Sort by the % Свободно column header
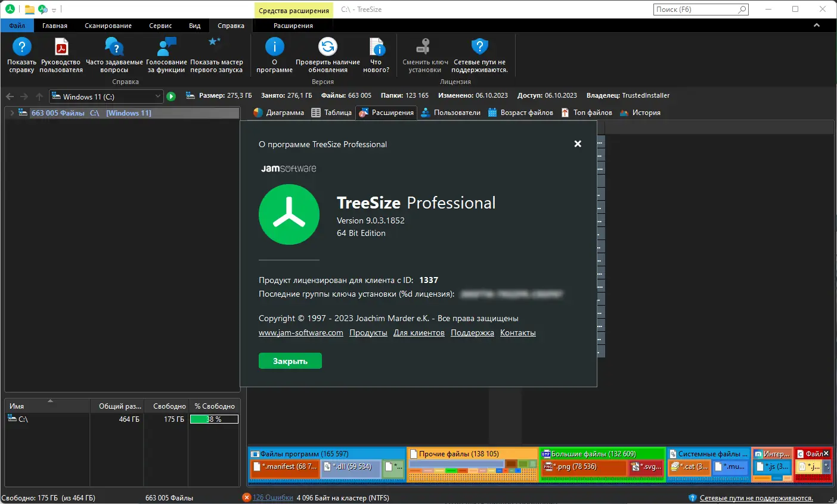This screenshot has width=837, height=504. (214, 406)
